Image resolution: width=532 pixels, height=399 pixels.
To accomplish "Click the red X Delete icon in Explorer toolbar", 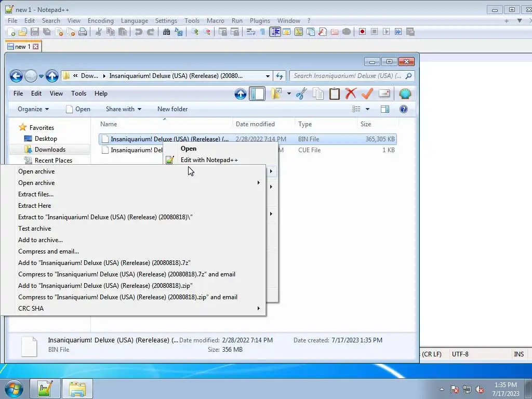I will pos(351,94).
